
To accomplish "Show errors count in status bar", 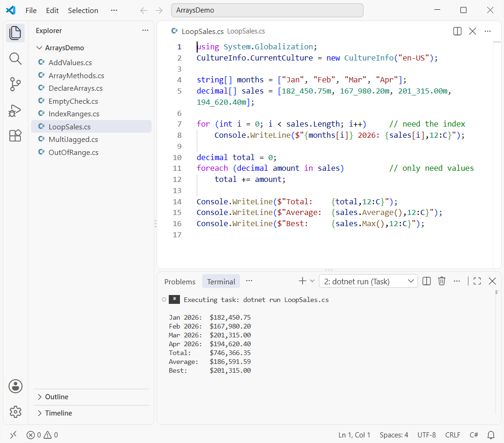I will click(34, 435).
